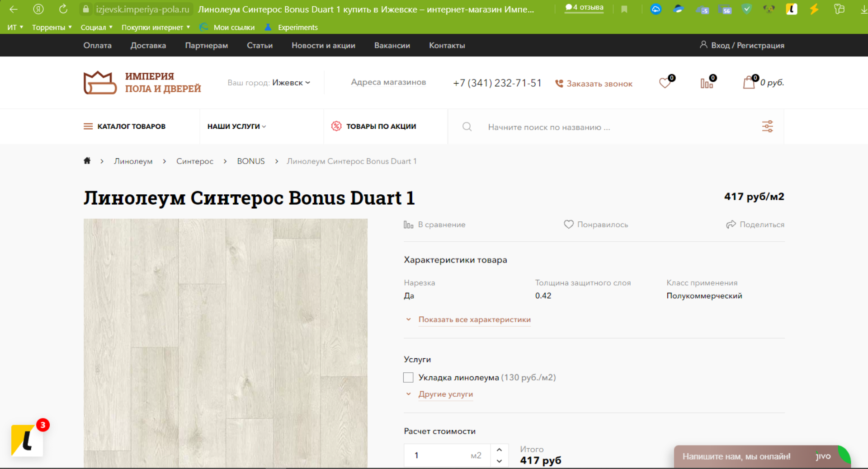Expand Показать все характеристики
This screenshot has height=469, width=868.
[x=474, y=319]
